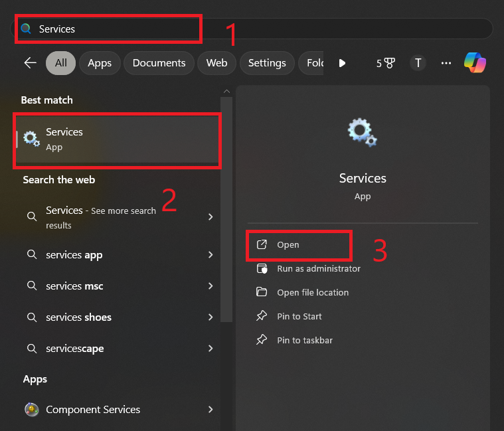This screenshot has height=431, width=504.
Task: Choose Open file location
Action: (x=313, y=292)
